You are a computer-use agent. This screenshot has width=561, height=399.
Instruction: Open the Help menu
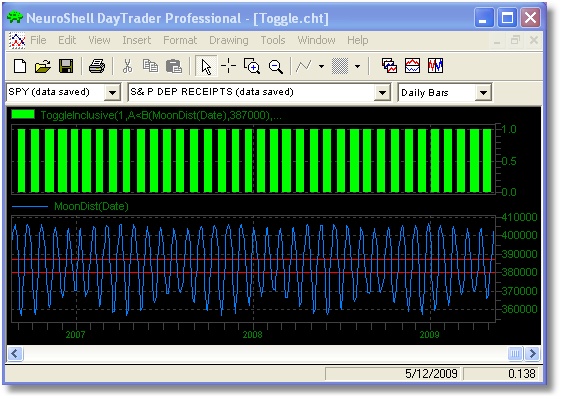click(x=357, y=40)
